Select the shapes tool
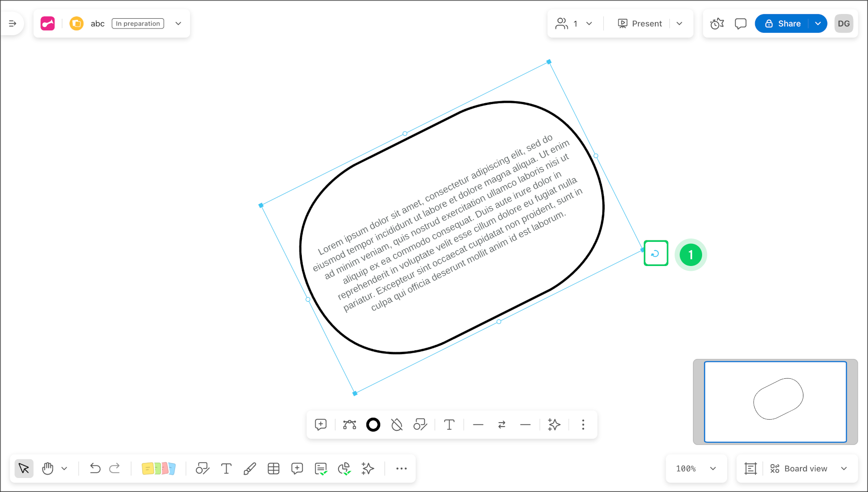 [202, 468]
